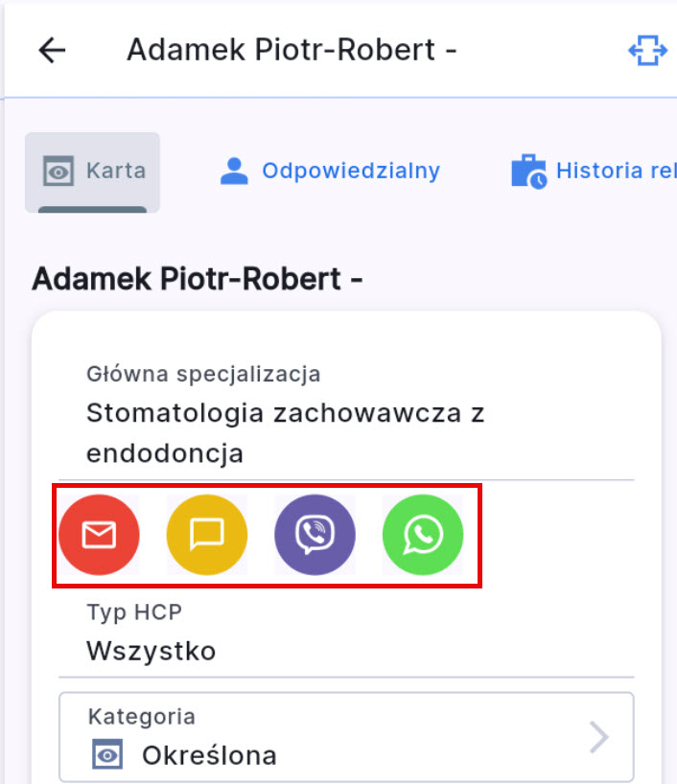This screenshot has height=784, width=677.
Task: Click the eye icon on Karta tab
Action: point(58,172)
